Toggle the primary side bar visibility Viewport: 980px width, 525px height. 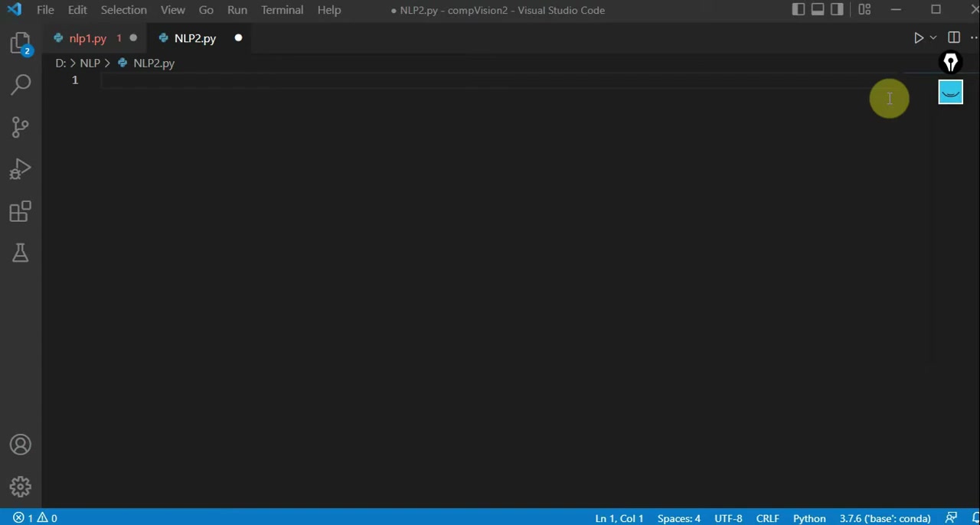coord(799,10)
